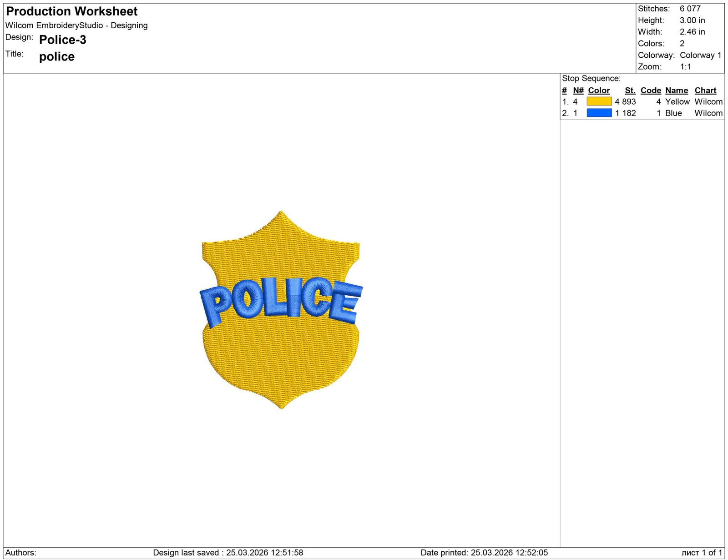The height and width of the screenshot is (560, 728).
Task: Click the Yellow thread name in row 1
Action: point(677,102)
